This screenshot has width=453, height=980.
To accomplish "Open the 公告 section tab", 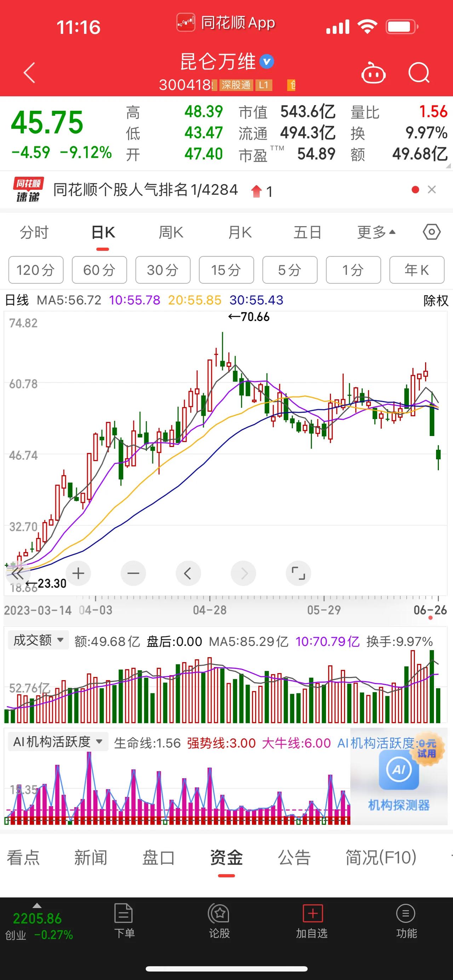I will pyautogui.click(x=294, y=858).
